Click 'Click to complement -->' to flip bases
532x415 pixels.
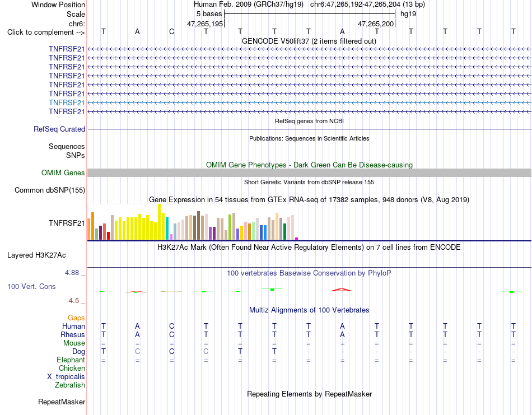click(x=46, y=32)
